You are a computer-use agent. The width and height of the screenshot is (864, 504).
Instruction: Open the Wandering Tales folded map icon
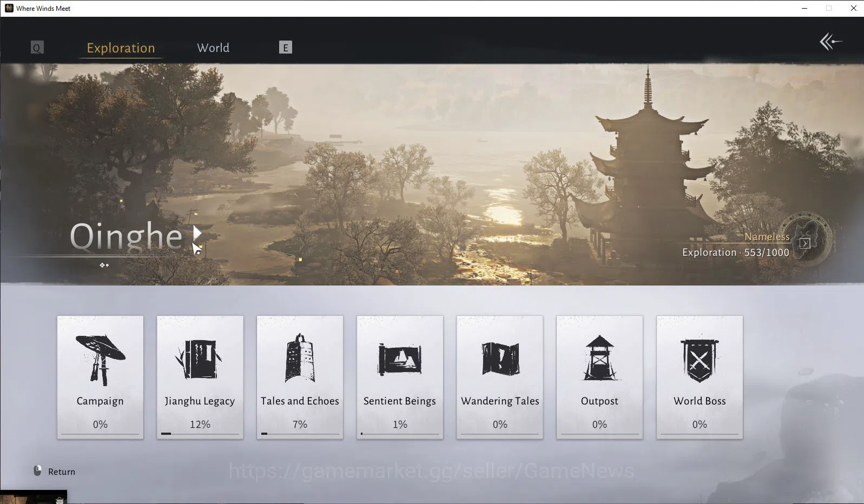500,359
